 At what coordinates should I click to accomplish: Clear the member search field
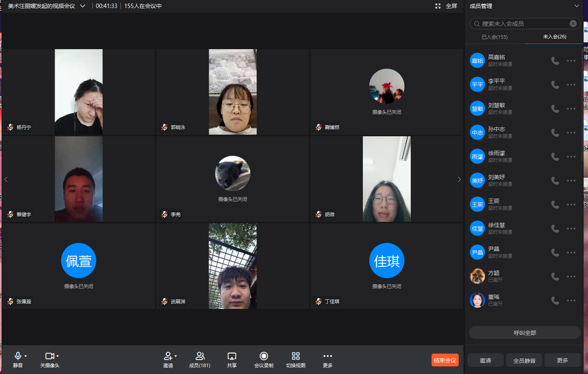[573, 24]
